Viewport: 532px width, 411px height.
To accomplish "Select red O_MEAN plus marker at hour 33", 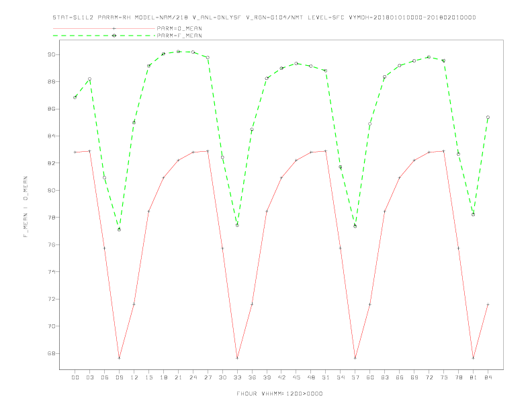I will [237, 358].
